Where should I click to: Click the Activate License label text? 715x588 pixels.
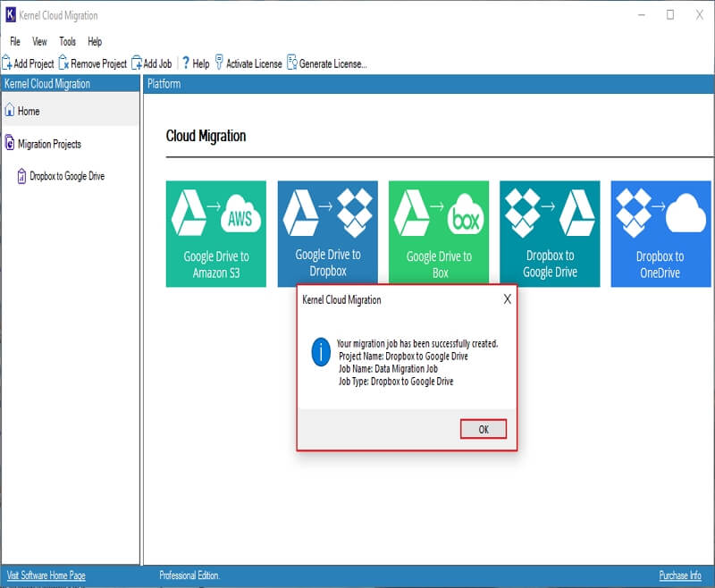pyautogui.click(x=254, y=63)
